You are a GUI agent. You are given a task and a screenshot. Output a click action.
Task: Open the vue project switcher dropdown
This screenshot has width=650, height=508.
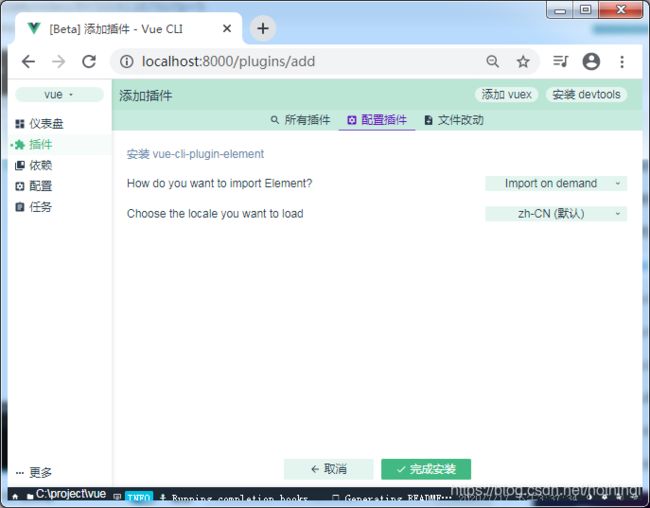59,95
